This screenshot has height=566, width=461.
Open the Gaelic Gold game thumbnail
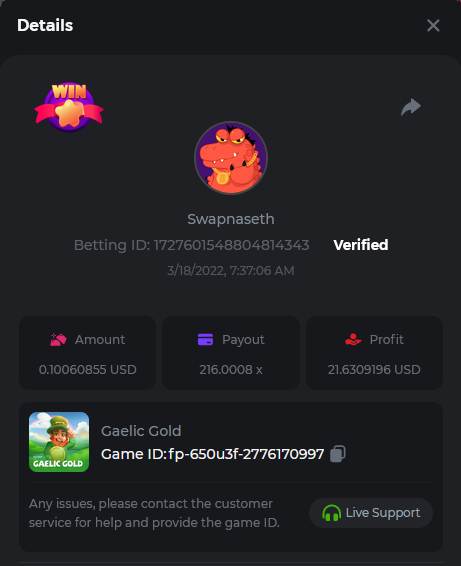59,442
